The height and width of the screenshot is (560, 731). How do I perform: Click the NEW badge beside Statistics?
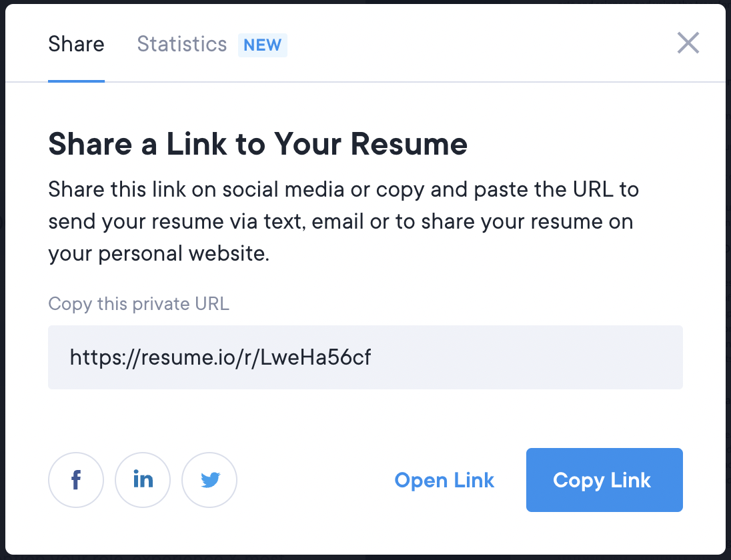coord(263,45)
